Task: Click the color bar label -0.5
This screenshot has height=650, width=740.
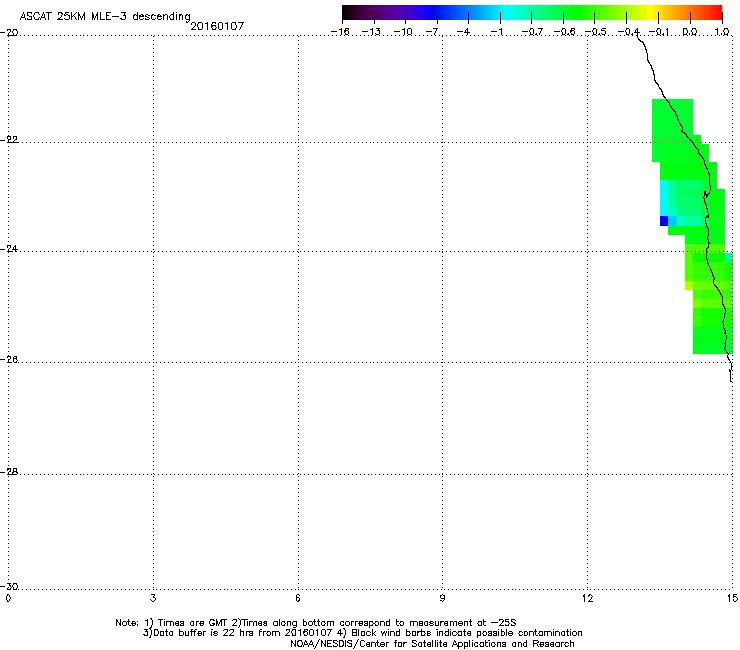Action: [595, 32]
